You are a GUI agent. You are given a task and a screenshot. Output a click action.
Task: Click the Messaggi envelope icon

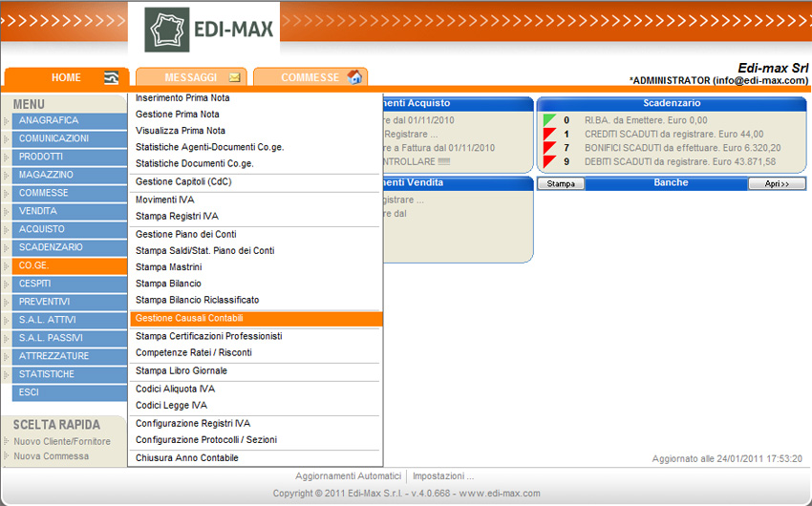click(234, 77)
